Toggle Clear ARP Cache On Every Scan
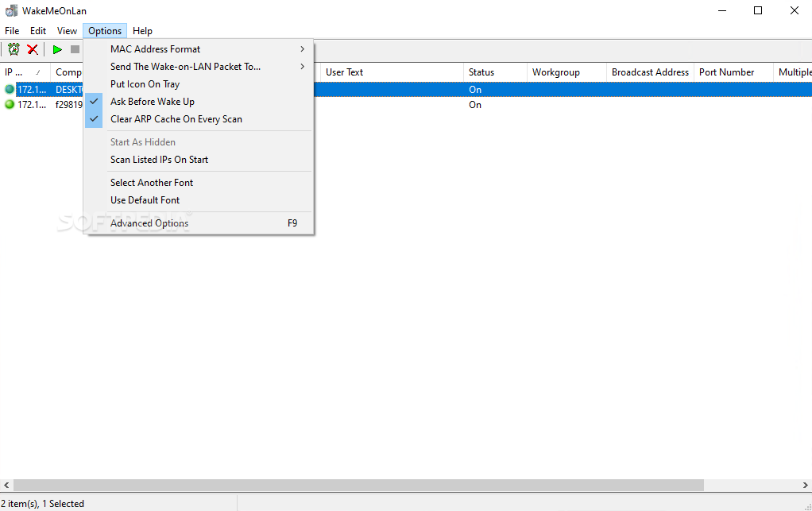Viewport: 812px width, 511px height. (x=199, y=119)
